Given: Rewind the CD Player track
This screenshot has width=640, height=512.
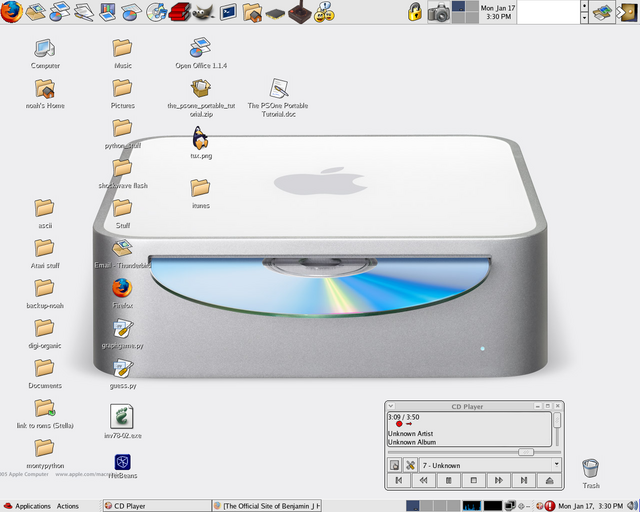Looking at the screenshot, I should (424, 480).
